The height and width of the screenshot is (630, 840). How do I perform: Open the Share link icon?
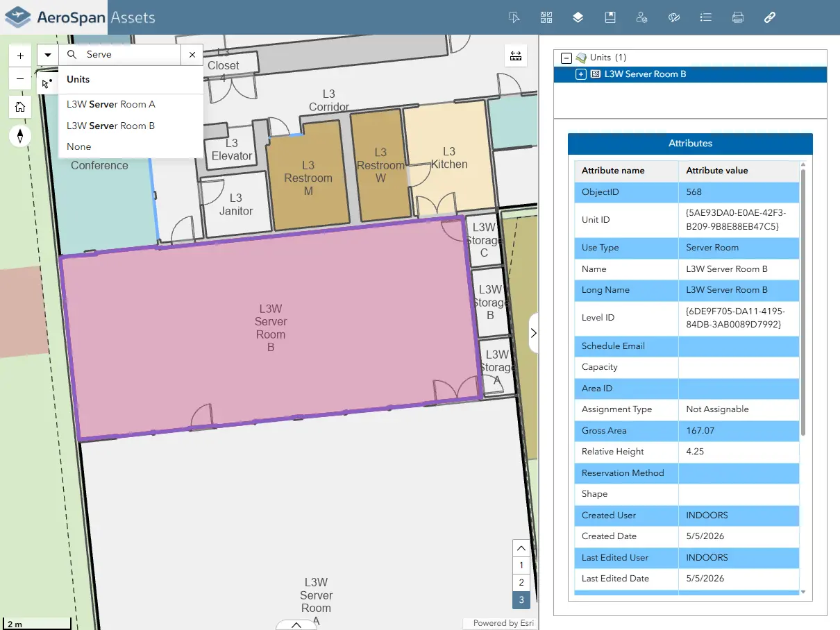click(770, 17)
